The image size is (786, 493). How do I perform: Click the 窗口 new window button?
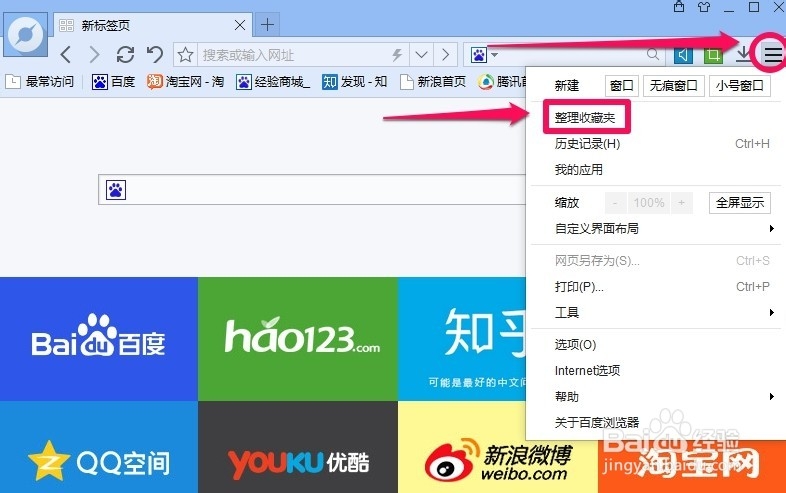pos(622,86)
